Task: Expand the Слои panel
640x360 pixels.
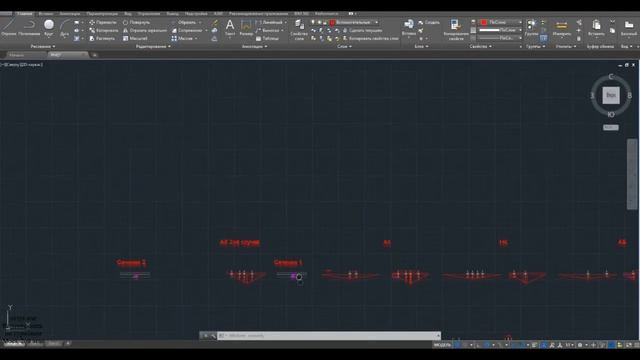Action: [x=344, y=47]
